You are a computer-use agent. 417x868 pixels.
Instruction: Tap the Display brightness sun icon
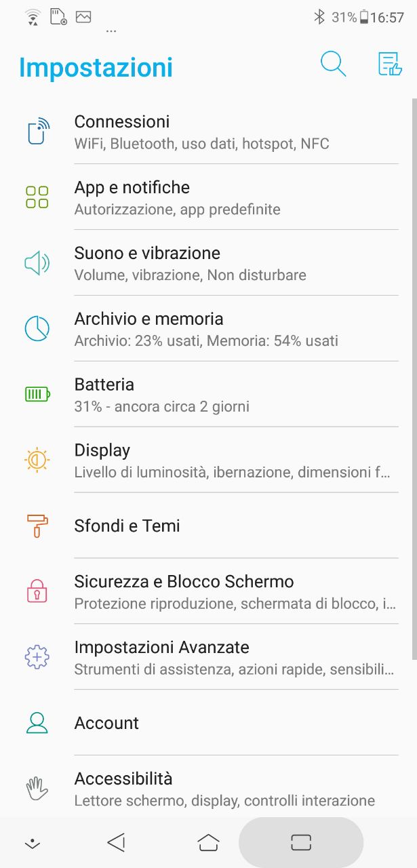coord(37,460)
